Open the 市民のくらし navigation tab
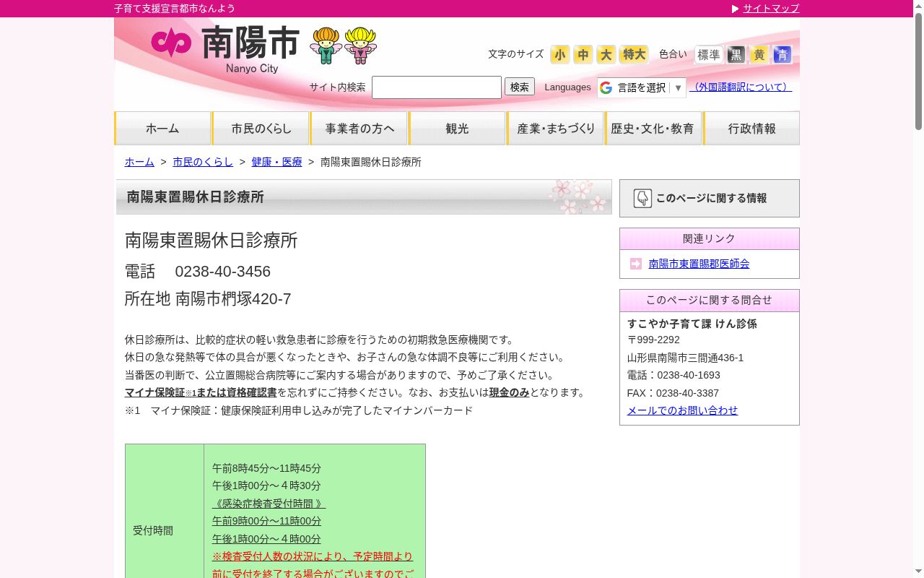Image resolution: width=924 pixels, height=578 pixels. click(261, 128)
